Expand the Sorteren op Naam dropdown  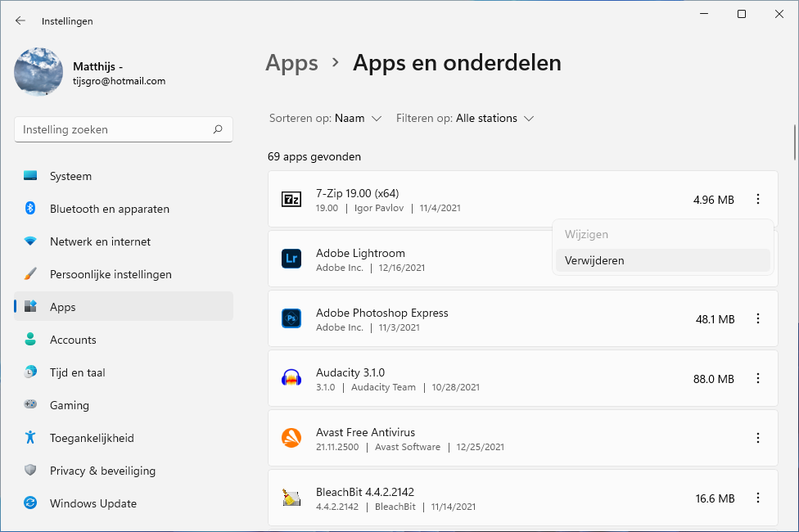(x=327, y=119)
